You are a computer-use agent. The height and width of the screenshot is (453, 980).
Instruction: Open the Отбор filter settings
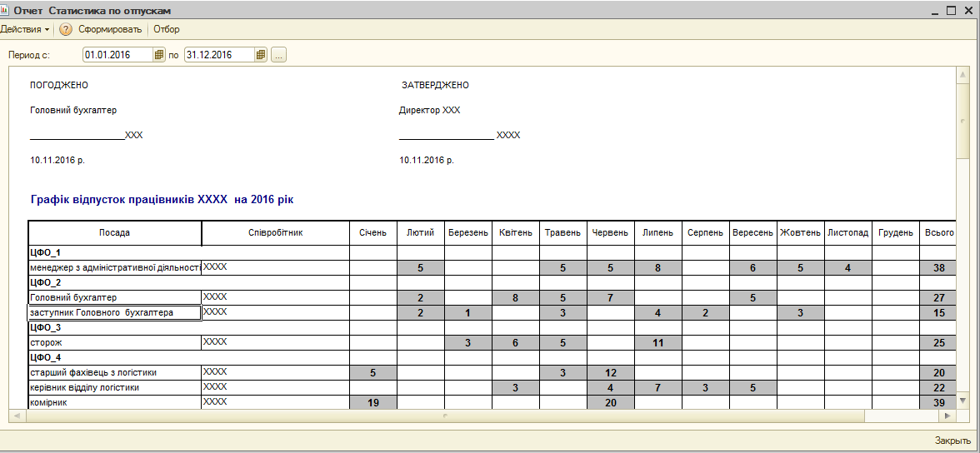click(x=166, y=29)
